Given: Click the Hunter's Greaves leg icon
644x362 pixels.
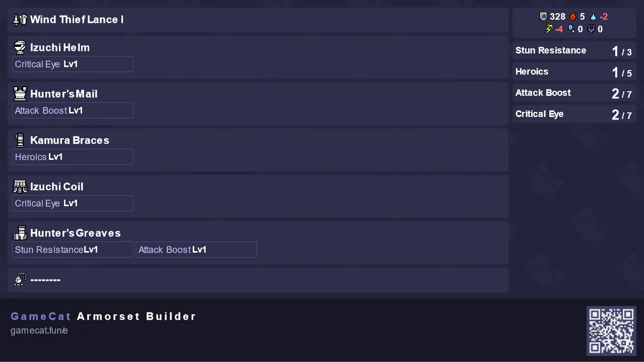Looking at the screenshot, I should [20, 233].
